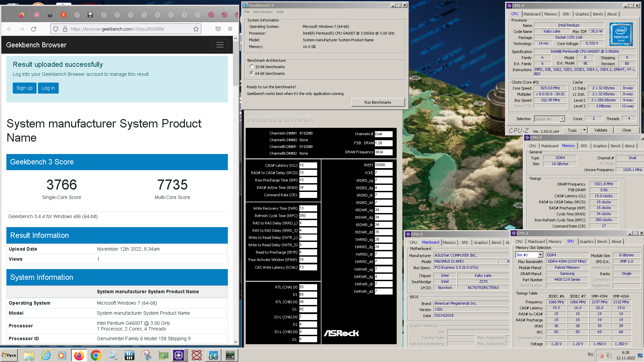
Task: Switch to the cat icon browser tab
Action: (x=50, y=15)
